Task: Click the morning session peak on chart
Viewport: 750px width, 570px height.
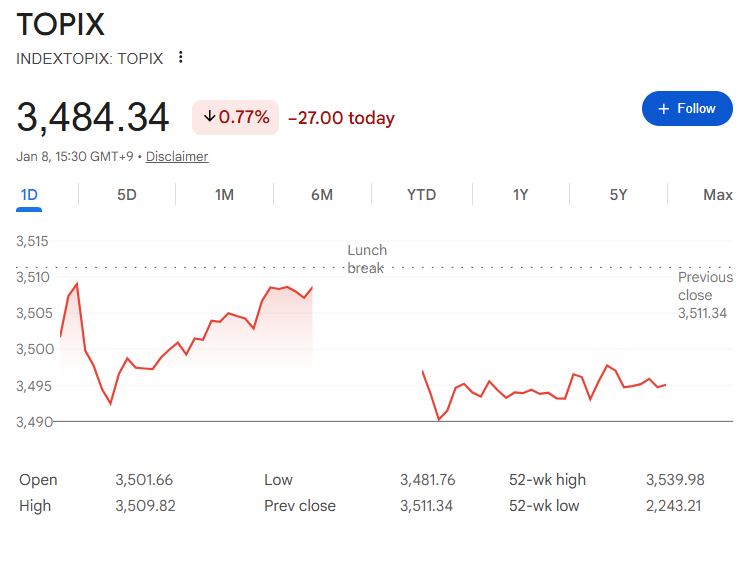Action: pos(76,285)
